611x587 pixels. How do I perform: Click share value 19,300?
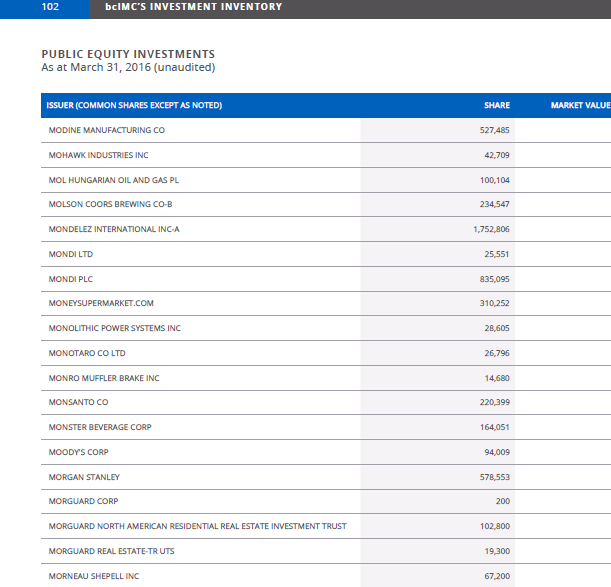coord(497,551)
